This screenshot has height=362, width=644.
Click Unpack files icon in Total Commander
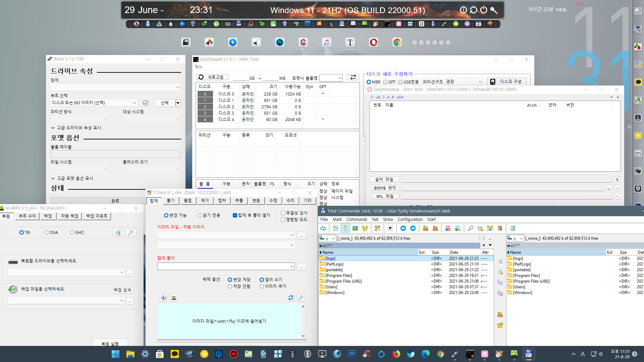tap(435, 228)
